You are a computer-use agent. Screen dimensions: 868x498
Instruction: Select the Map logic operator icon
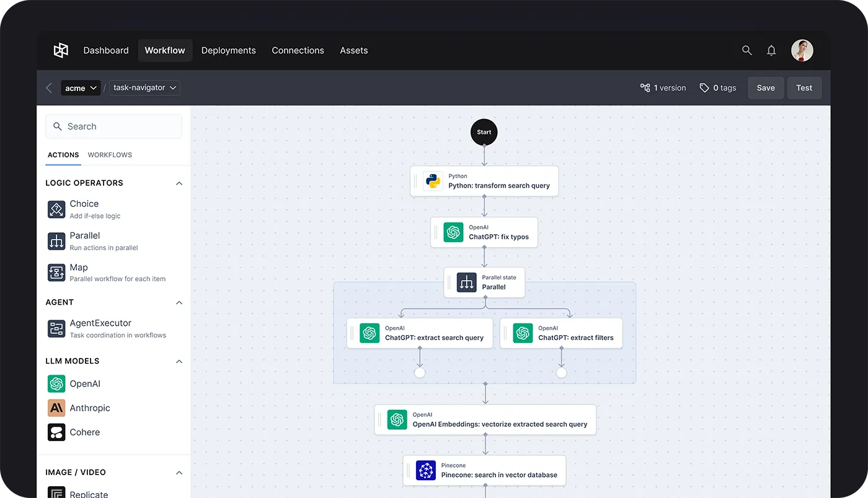(56, 273)
